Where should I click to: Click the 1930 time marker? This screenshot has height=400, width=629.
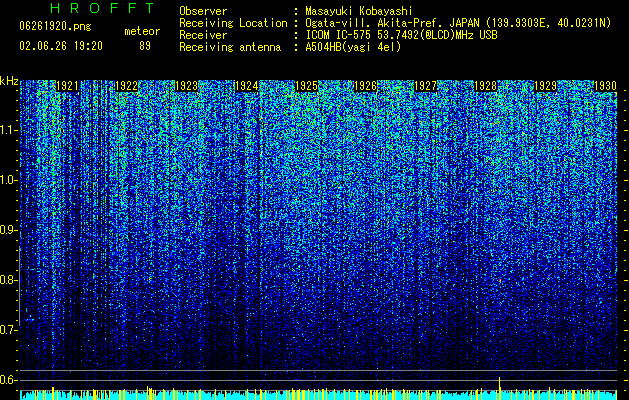point(605,86)
